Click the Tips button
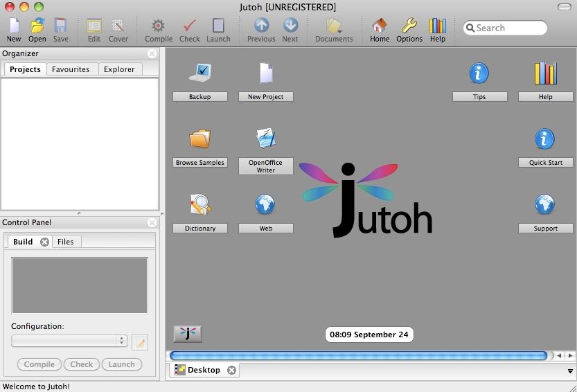 (x=479, y=96)
